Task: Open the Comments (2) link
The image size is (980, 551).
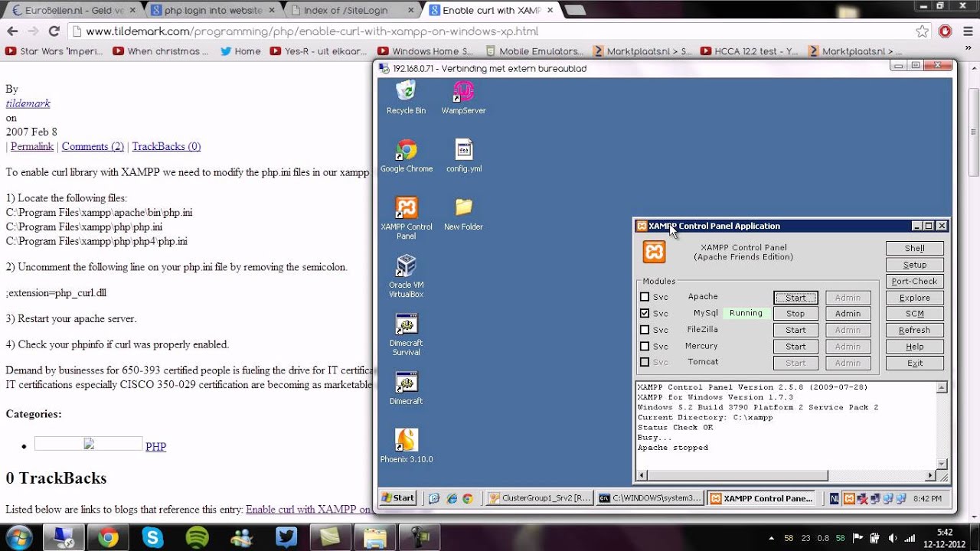Action: pos(93,146)
